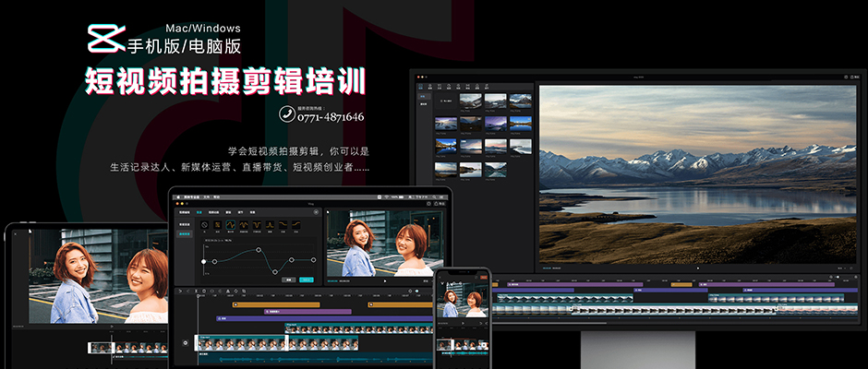
Task: Select the orange text clip on laptop timeline
Action: point(275,304)
